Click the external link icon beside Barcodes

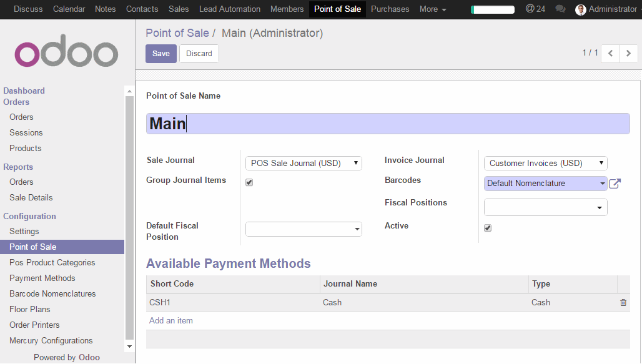(615, 184)
